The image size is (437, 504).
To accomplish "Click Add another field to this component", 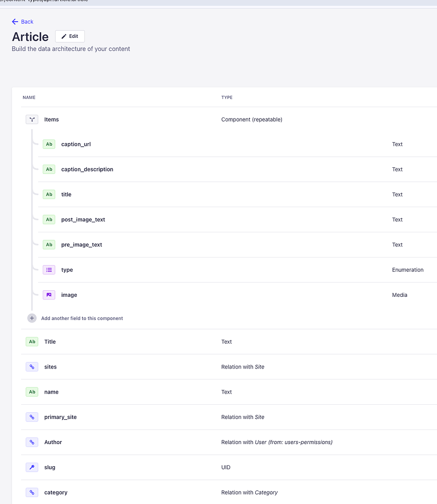I will 82,318.
